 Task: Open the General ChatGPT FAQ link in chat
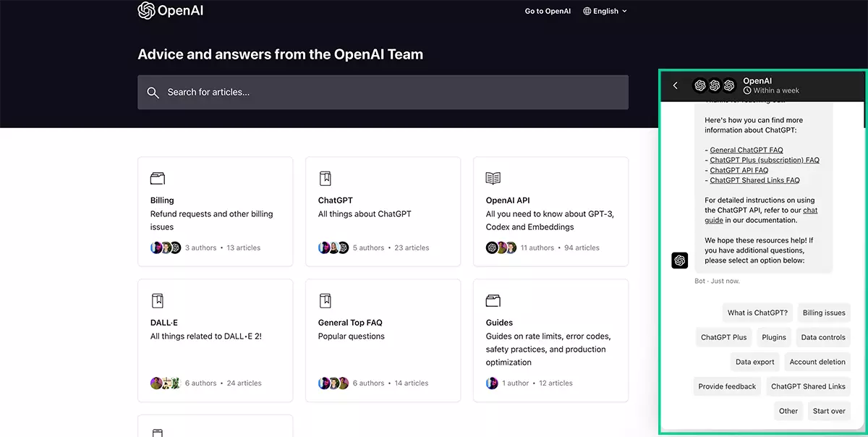point(746,150)
